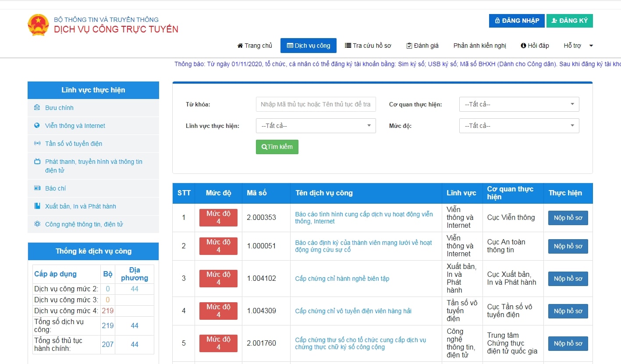621x364 pixels.
Task: Click Nộp hồ sơ for service 2.000353
Action: (568, 218)
